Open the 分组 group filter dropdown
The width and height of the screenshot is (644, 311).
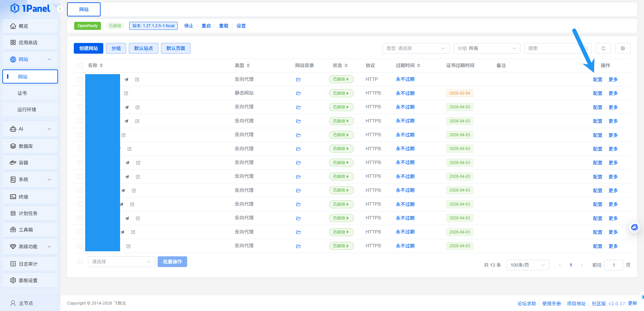click(x=487, y=48)
